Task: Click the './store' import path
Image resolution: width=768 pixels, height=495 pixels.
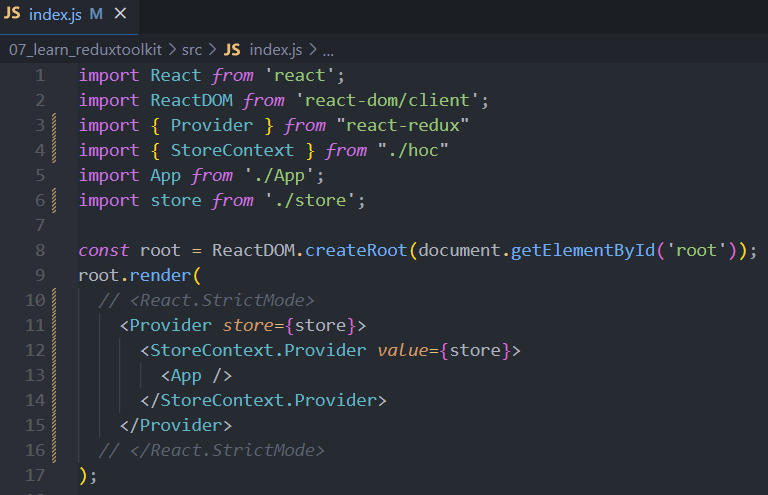Action: pos(310,200)
